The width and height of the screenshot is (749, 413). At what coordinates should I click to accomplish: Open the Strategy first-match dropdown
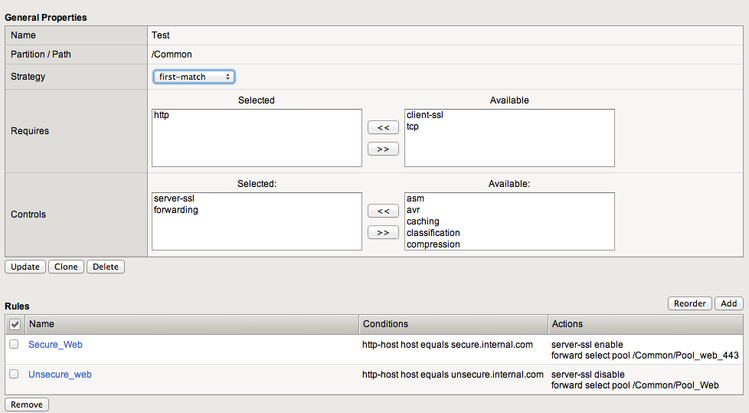tap(195, 76)
